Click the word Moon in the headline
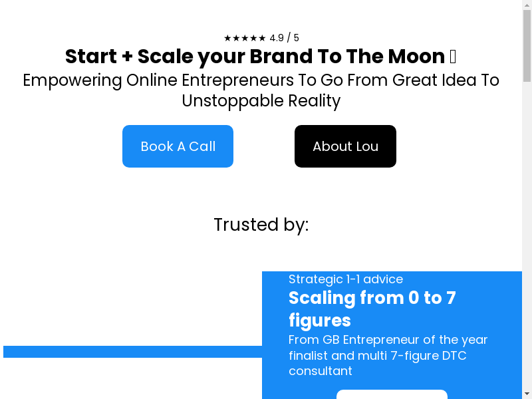 (419, 57)
